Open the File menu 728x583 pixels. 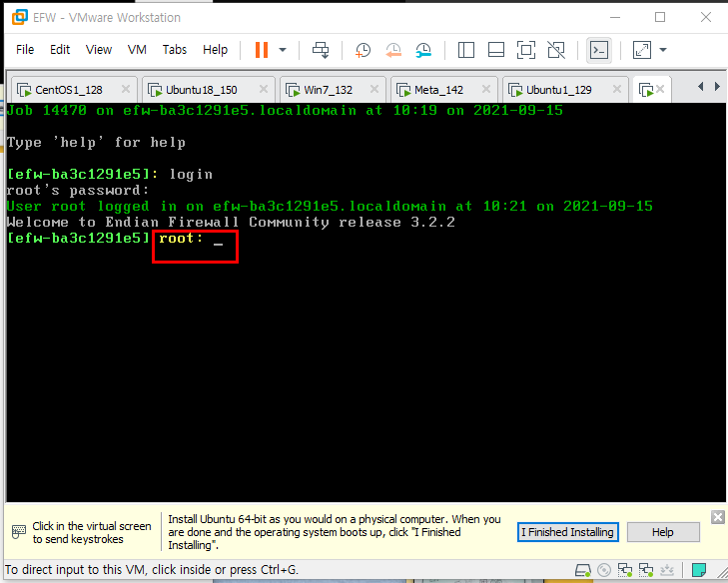coord(25,50)
